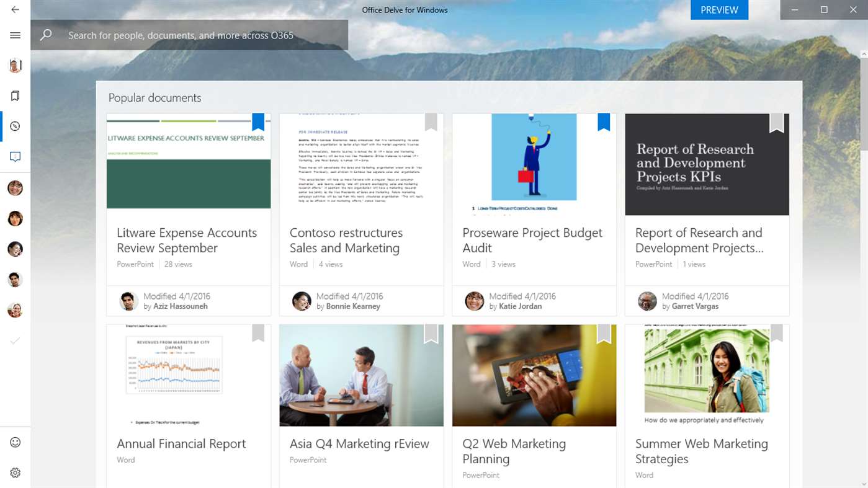Open Summer Web Marketing woman thumbnail
This screenshot has height=488, width=868.
[x=707, y=375]
